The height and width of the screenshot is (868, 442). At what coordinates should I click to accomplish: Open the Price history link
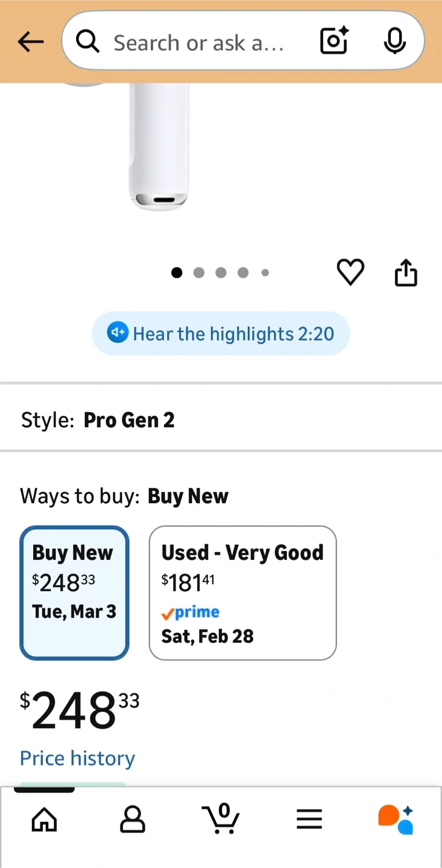pyautogui.click(x=77, y=758)
